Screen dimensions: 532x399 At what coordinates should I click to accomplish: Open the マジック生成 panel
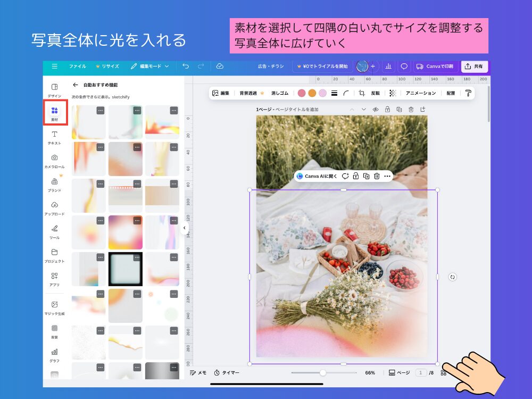point(54,307)
